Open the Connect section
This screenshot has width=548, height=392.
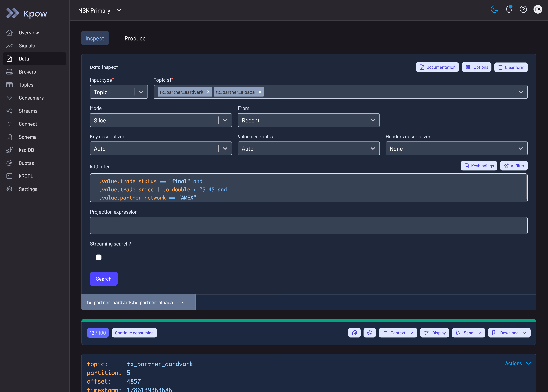pyautogui.click(x=35, y=124)
